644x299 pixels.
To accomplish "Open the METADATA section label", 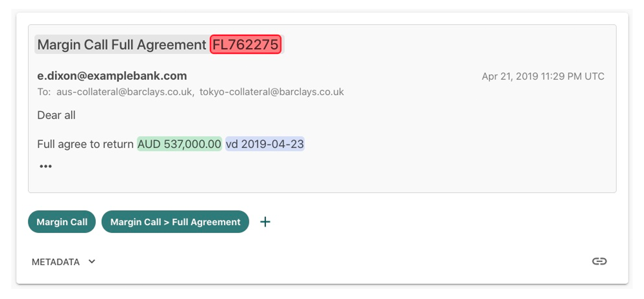I will pyautogui.click(x=56, y=262).
